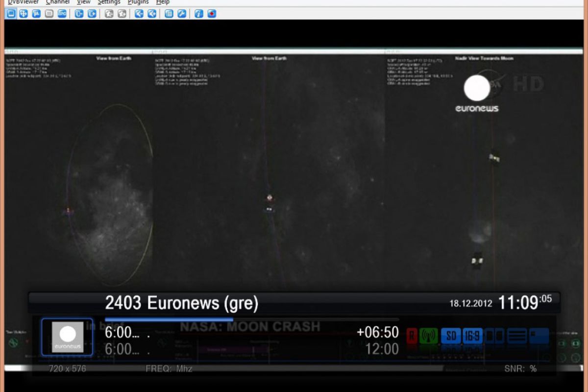
Task: Go to next favourite via star-plus icon
Action: [x=122, y=14]
